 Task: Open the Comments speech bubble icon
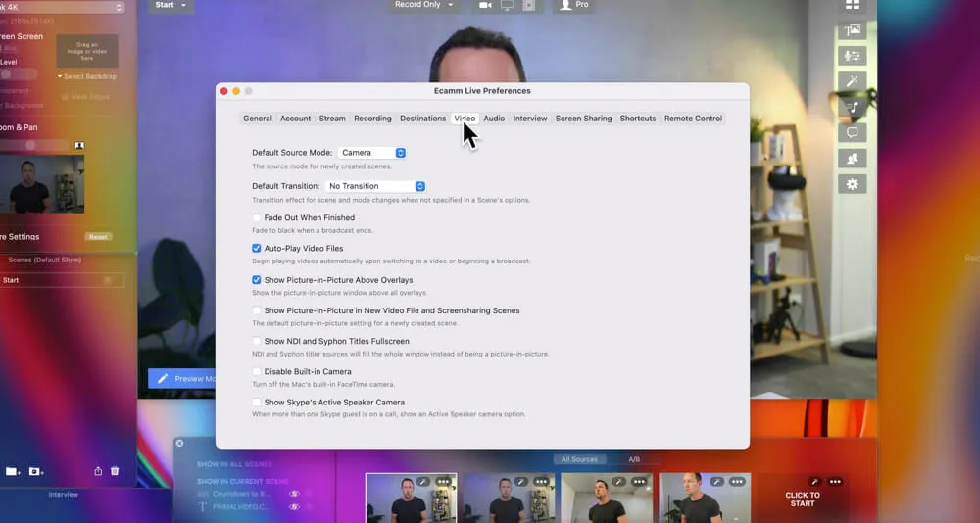(x=852, y=132)
